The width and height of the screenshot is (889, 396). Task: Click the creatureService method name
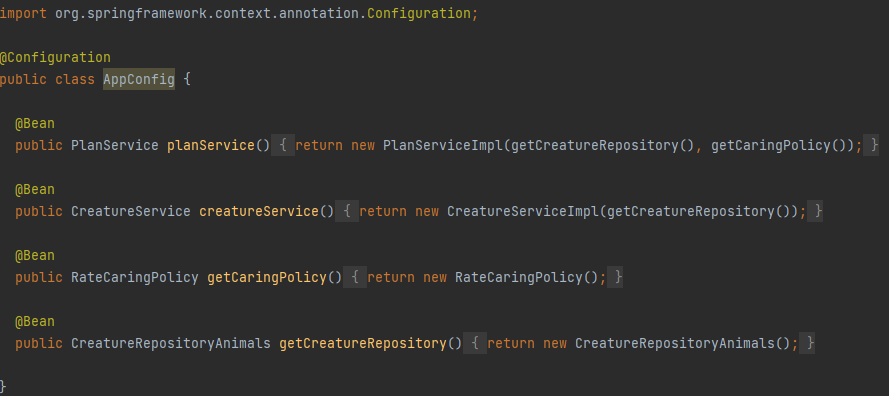(259, 212)
